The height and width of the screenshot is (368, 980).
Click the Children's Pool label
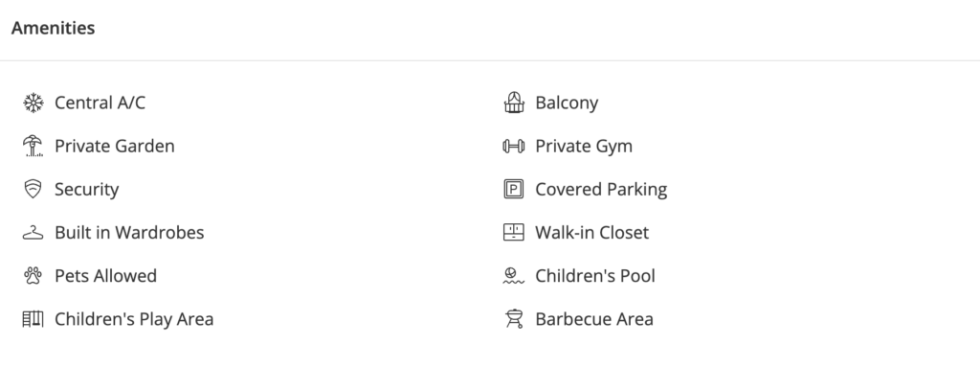point(595,276)
